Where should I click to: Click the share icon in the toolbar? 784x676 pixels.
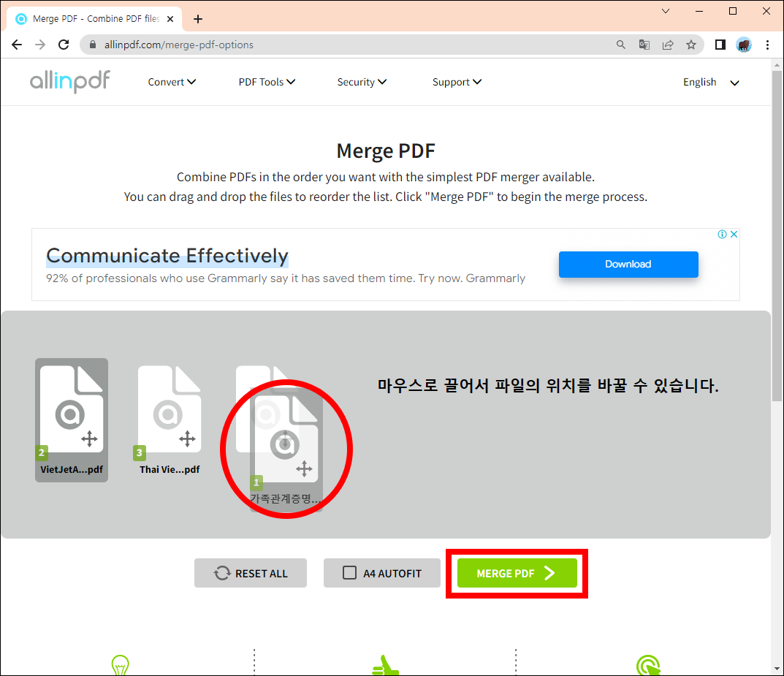[667, 45]
